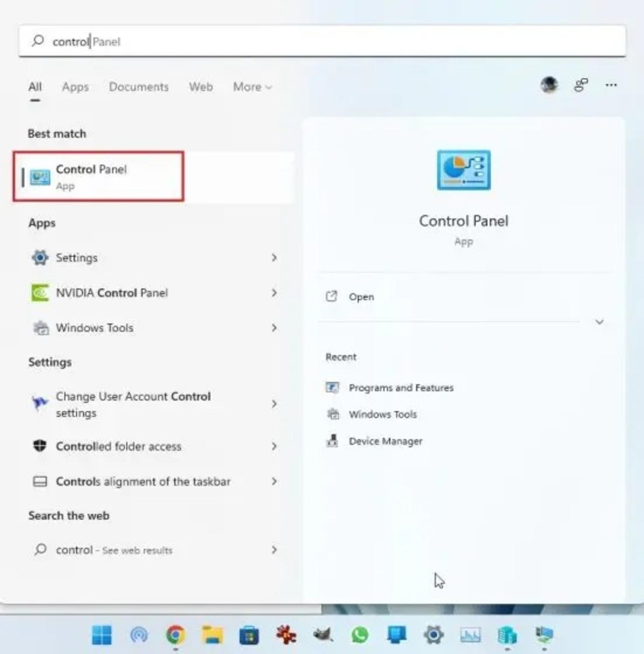644x654 pixels.
Task: Click the NVIDIA Control Panel green icon
Action: 40,293
